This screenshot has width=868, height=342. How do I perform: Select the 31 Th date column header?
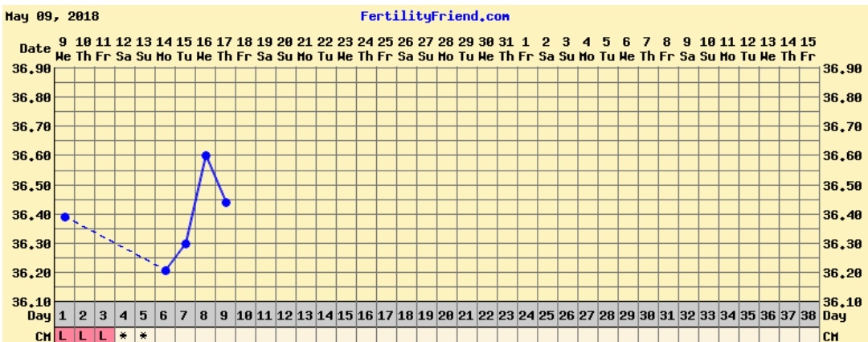tap(506, 49)
